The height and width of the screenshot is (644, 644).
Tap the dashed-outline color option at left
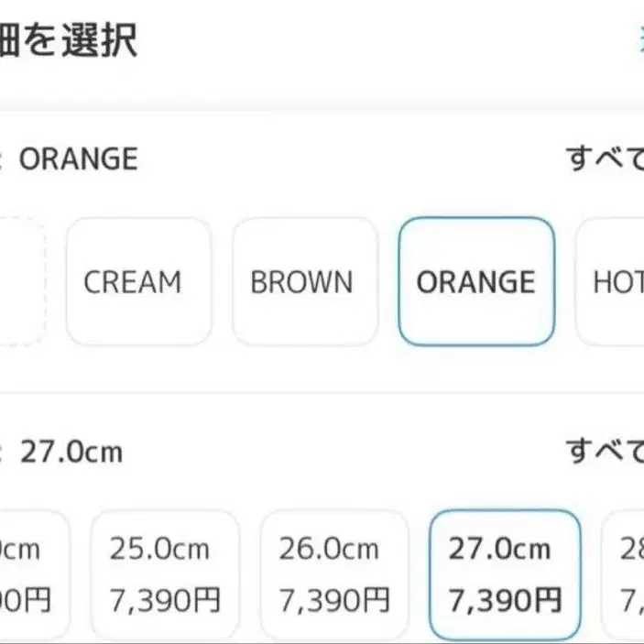20,281
